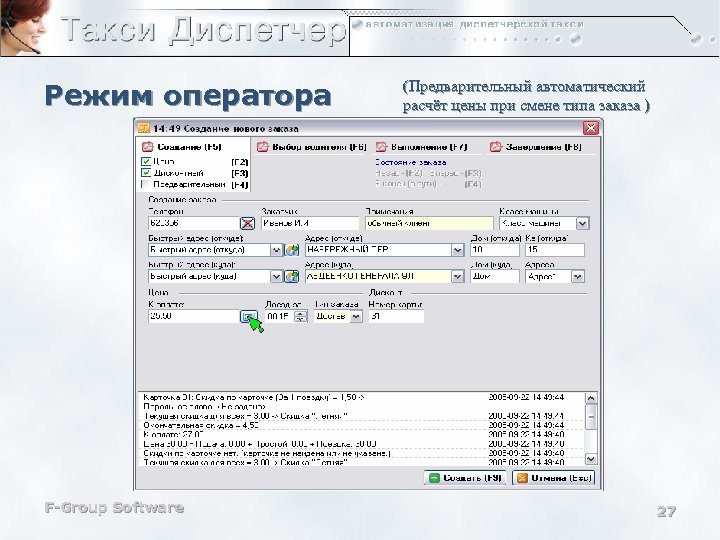Expand the Тип заказа dropdown

coord(356,316)
